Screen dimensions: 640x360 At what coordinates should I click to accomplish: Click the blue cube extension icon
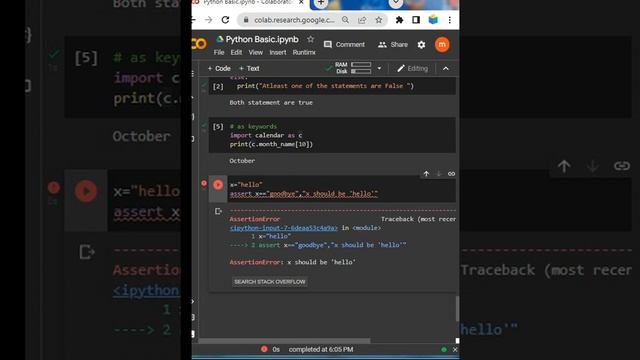pos(433,20)
